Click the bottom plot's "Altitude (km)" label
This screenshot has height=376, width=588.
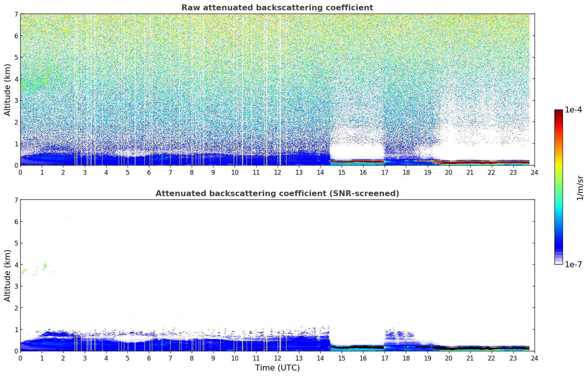(8, 275)
